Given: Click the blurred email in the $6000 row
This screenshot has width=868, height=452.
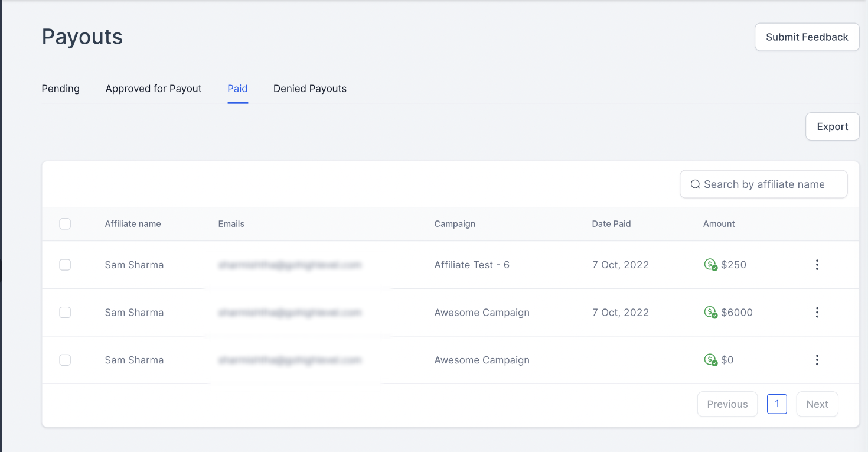Looking at the screenshot, I should (x=289, y=312).
